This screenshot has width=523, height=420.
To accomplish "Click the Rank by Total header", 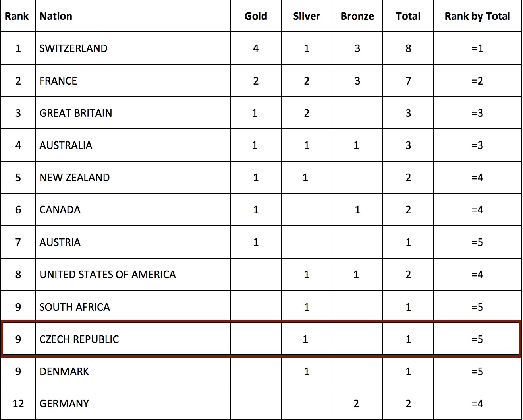I will (477, 16).
